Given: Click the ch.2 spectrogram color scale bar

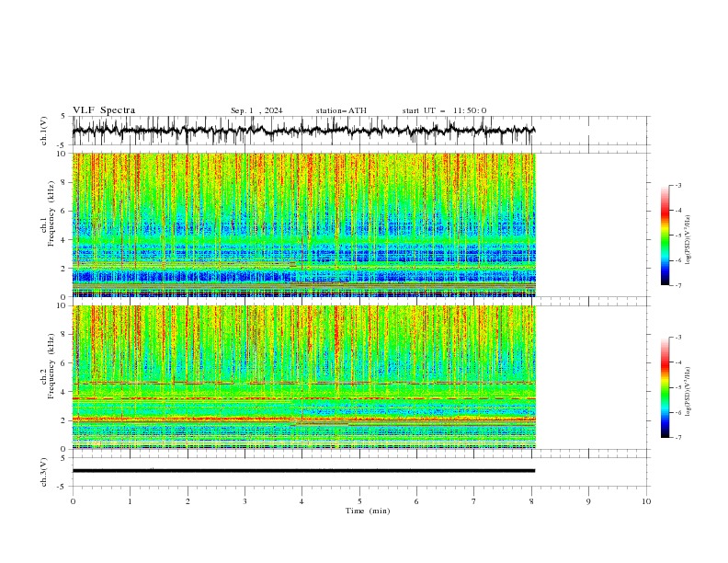Looking at the screenshot, I should pyautogui.click(x=665, y=387).
